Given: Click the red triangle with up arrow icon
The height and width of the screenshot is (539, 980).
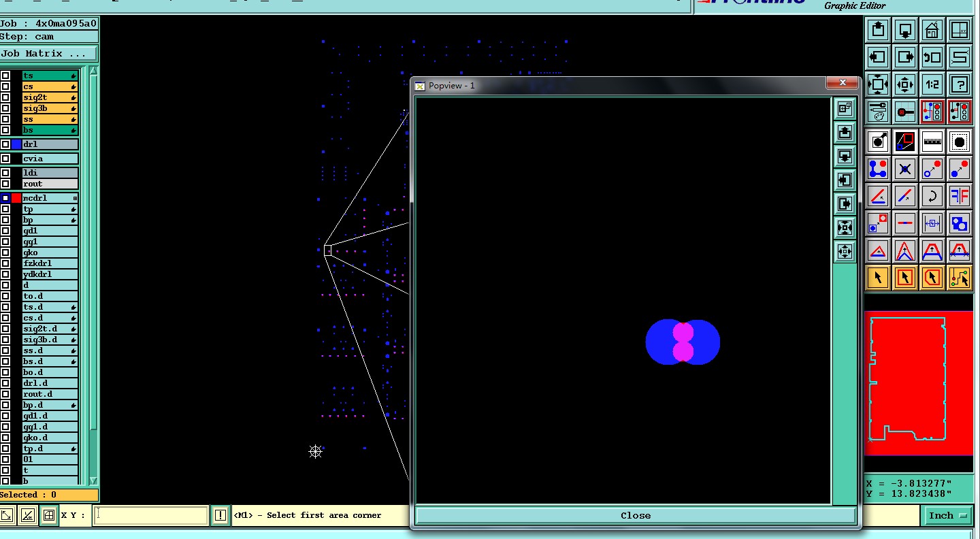Looking at the screenshot, I should point(878,250).
